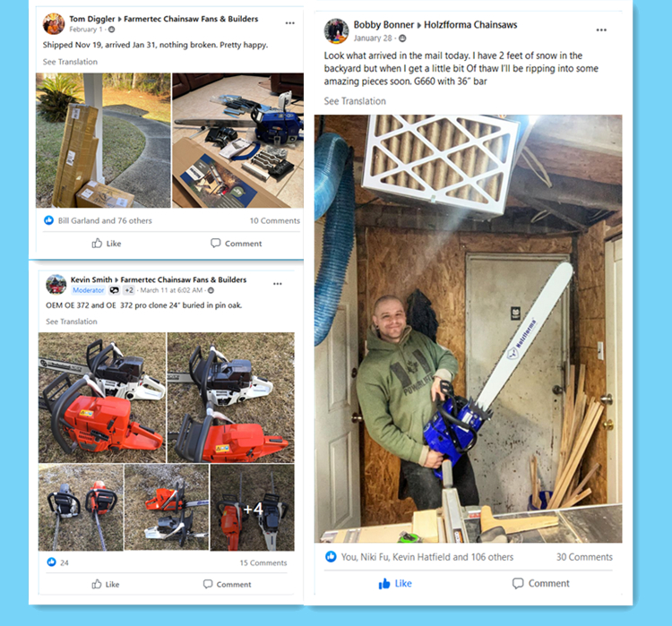This screenshot has width=672, height=626.
Task: Expand the 10 Comments on Tom Diggler's post
Action: tap(275, 220)
